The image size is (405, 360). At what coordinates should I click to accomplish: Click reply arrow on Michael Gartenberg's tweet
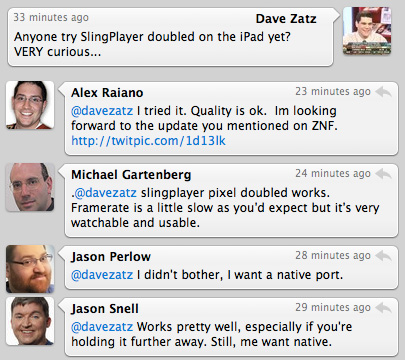383,174
